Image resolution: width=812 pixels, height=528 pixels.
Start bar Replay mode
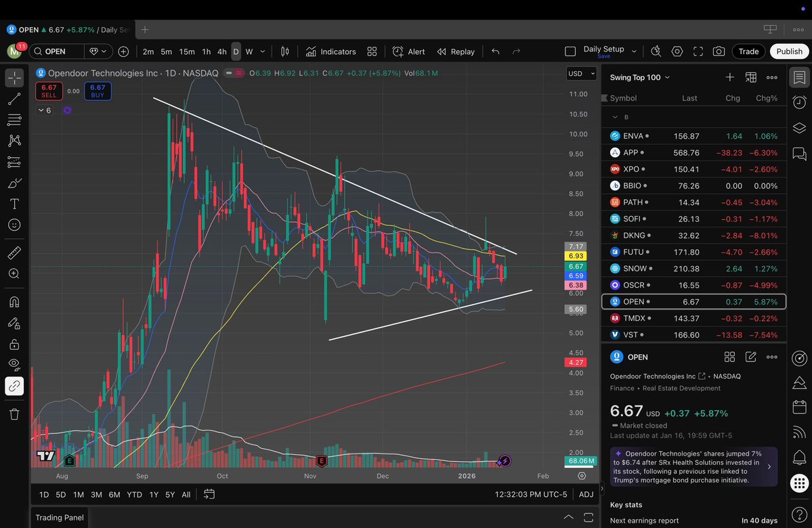(x=455, y=51)
